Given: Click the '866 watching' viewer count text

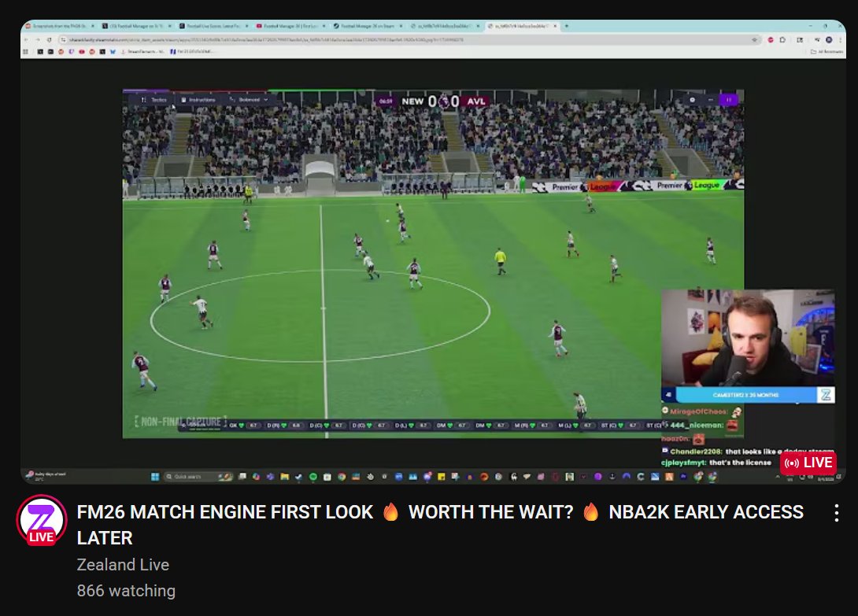Looking at the screenshot, I should pos(127,591).
